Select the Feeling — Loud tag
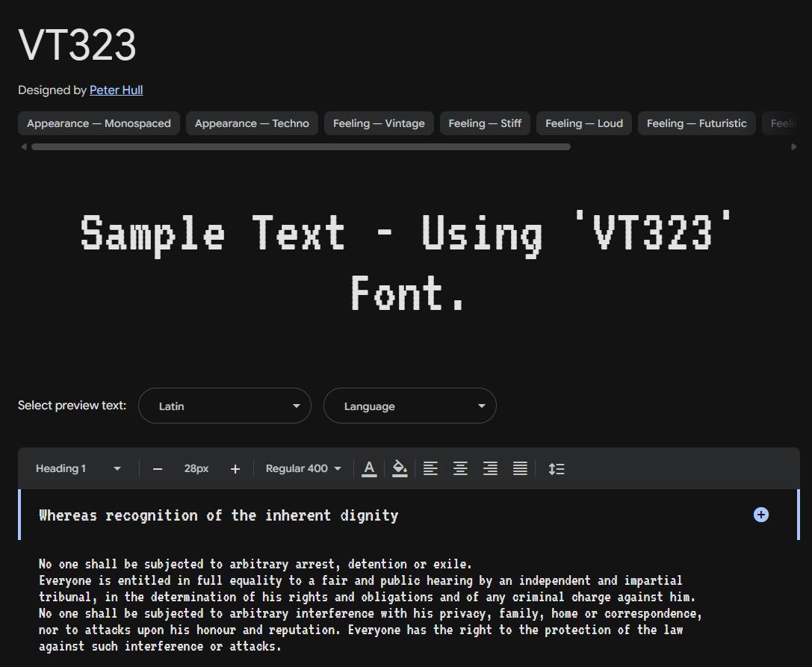The image size is (812, 667). (x=583, y=123)
